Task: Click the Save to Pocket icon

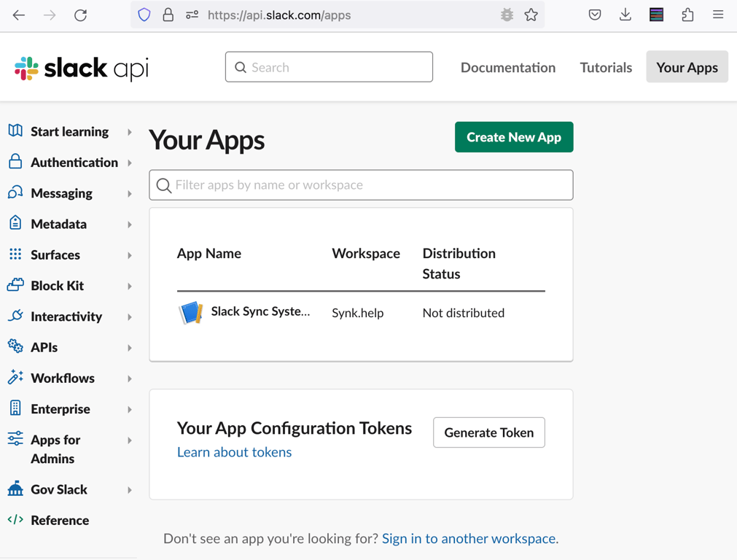Action: coord(595,15)
